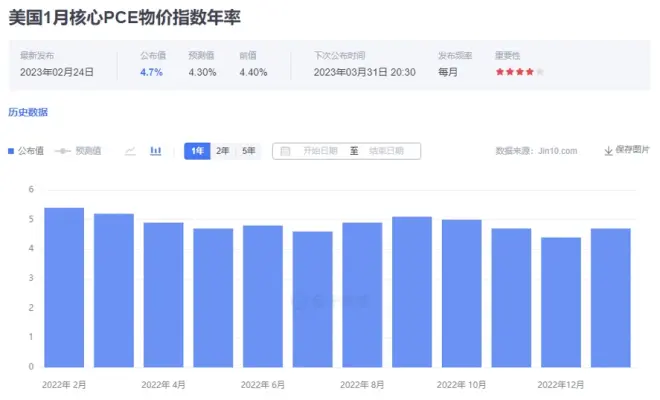Select the bar chart view icon
The image size is (660, 400).
(156, 151)
